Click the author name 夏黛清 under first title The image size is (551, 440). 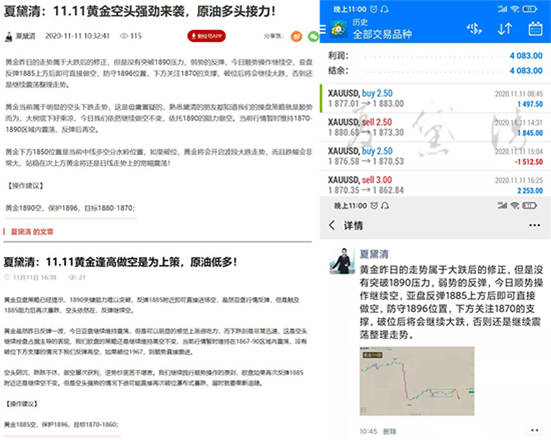[26, 36]
